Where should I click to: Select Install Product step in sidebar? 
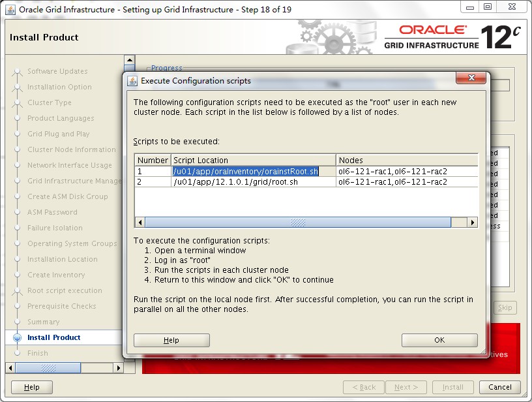click(54, 337)
